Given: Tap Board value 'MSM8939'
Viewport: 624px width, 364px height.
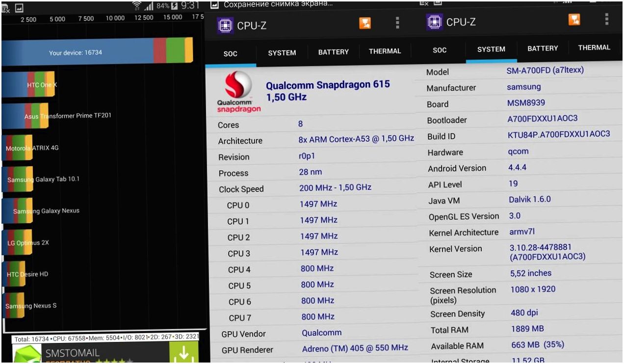Looking at the screenshot, I should pyautogui.click(x=526, y=103).
